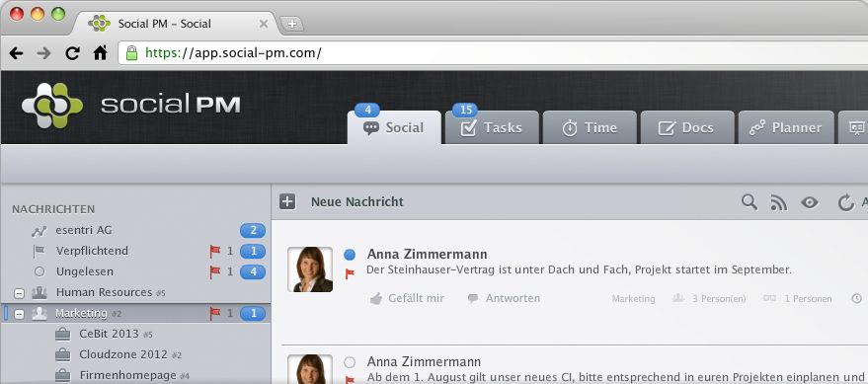Screen dimensions: 868x384
Task: Open the Tasks tab
Action: 492,127
